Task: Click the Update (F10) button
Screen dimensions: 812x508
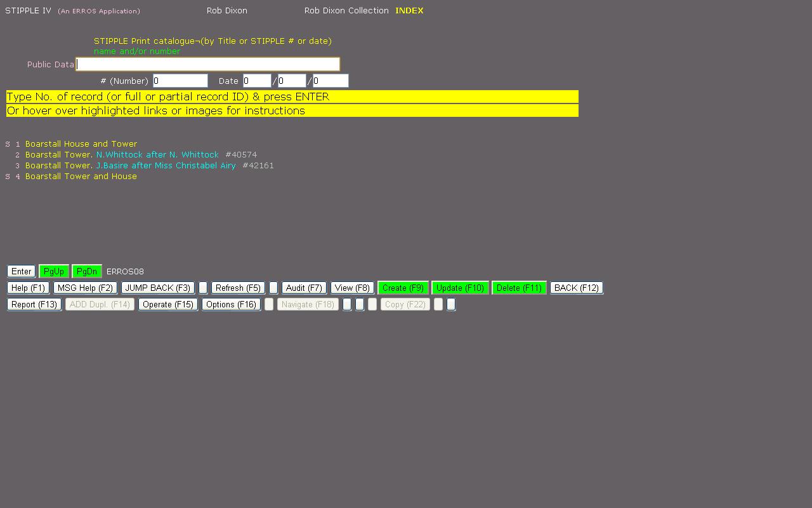Action: coord(460,288)
